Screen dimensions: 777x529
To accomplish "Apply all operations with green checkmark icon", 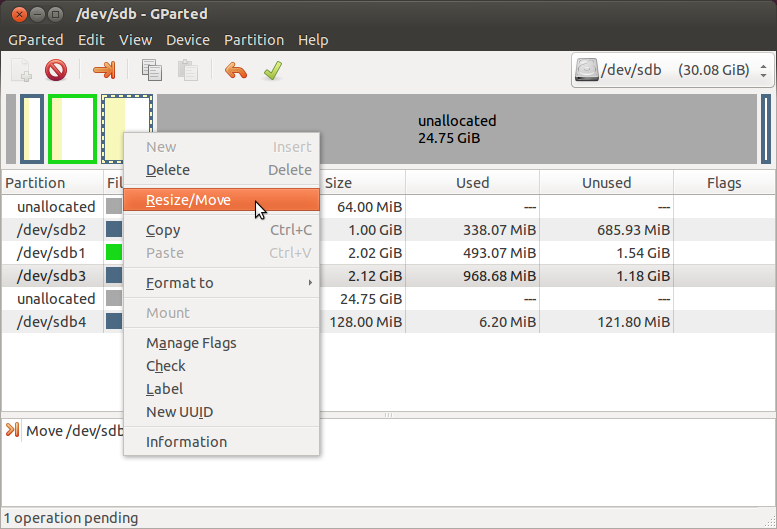I will 273,70.
